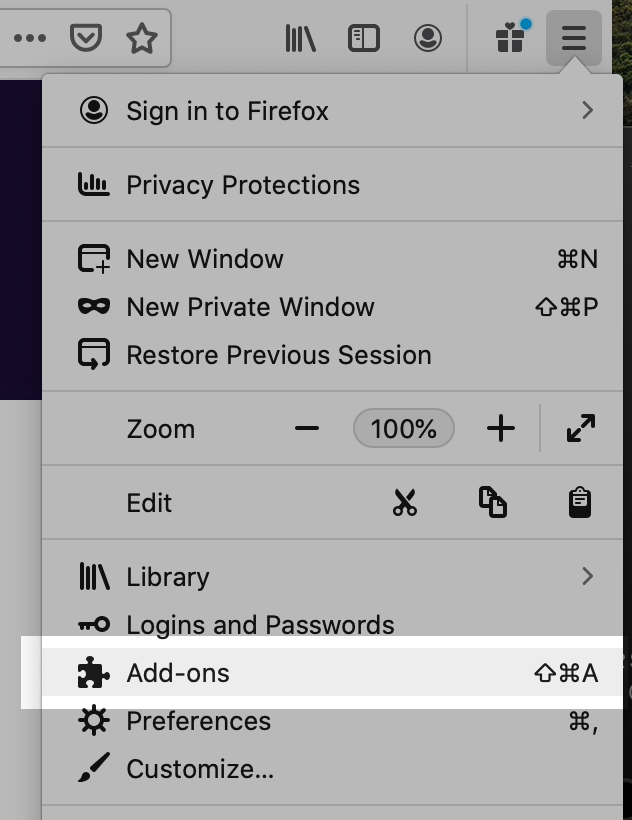The width and height of the screenshot is (632, 820).
Task: Zoom in with the plus button
Action: pyautogui.click(x=500, y=429)
